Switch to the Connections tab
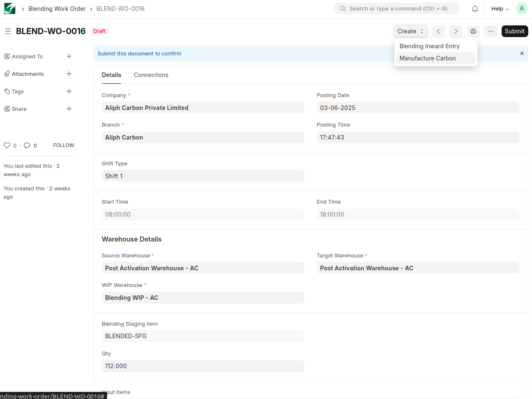Viewport: 532px width, 399px height. [151, 75]
